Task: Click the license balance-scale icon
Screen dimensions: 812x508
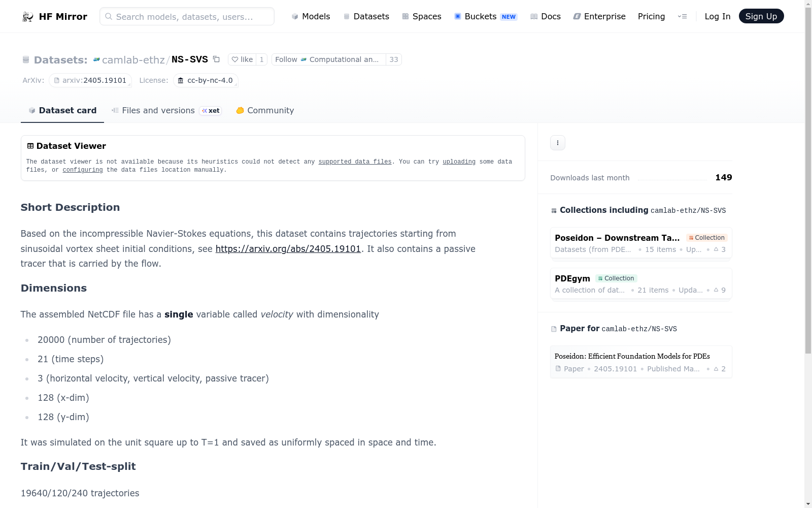Action: pyautogui.click(x=181, y=81)
